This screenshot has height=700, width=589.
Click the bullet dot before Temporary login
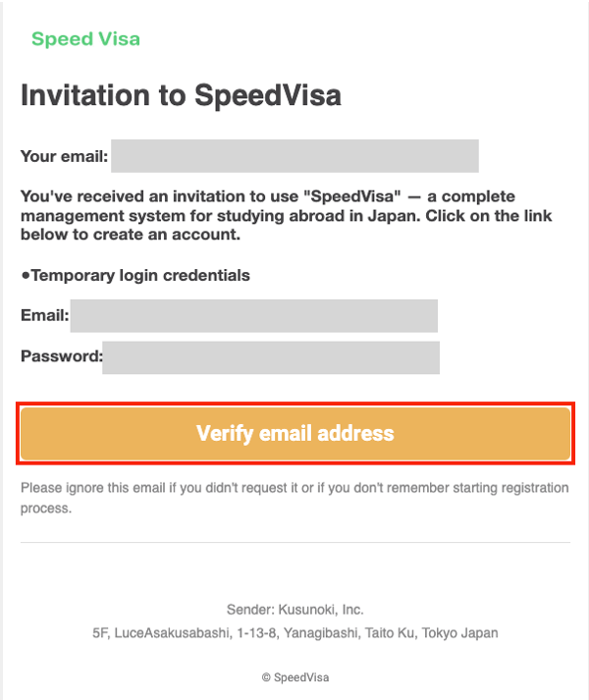click(26, 276)
